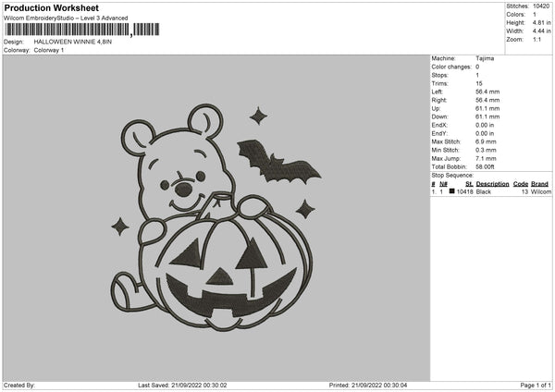Select the 'Colorway 1' value
Screen dimensions: 555x392
[49, 50]
